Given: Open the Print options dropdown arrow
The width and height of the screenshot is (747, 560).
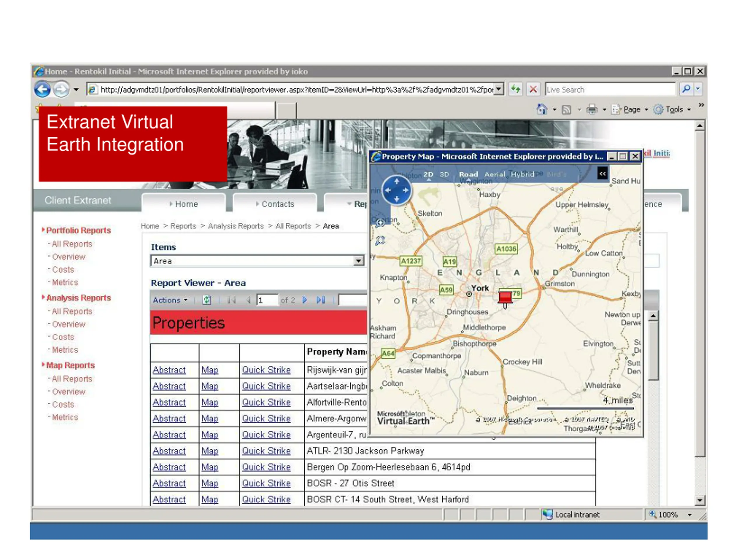Looking at the screenshot, I should coord(604,110).
